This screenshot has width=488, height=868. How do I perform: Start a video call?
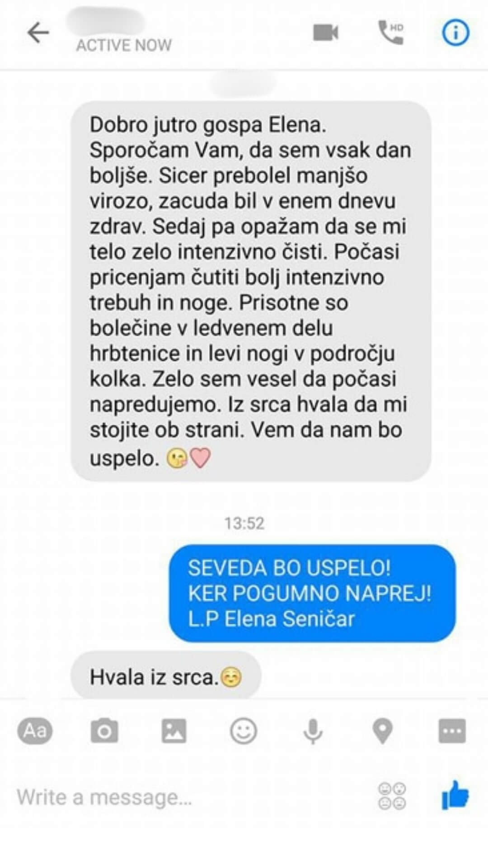pyautogui.click(x=325, y=33)
